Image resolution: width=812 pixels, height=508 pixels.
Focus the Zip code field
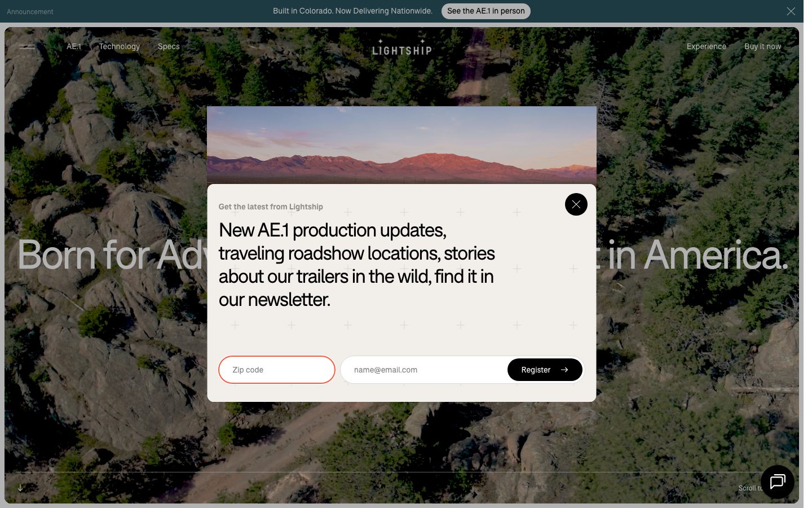click(277, 370)
